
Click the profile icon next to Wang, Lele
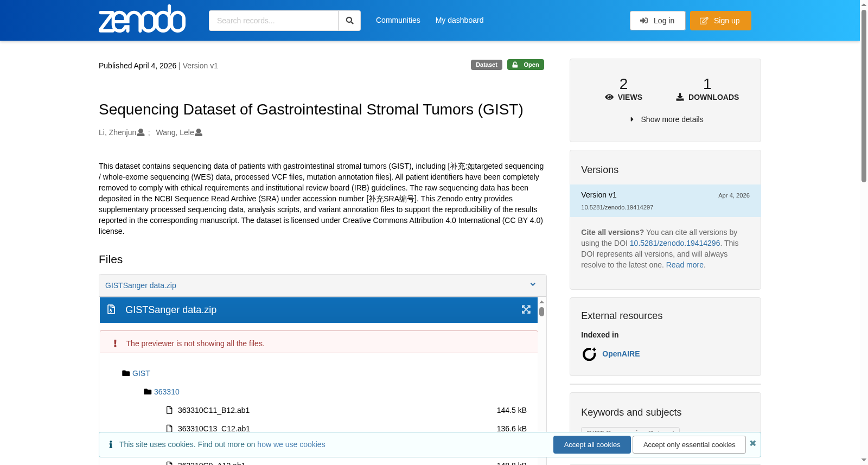tap(199, 132)
